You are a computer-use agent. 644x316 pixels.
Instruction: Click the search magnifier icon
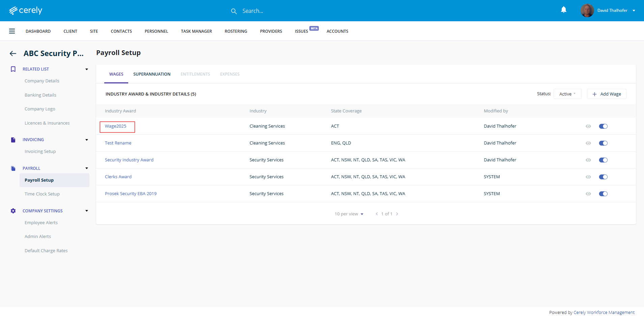click(234, 11)
